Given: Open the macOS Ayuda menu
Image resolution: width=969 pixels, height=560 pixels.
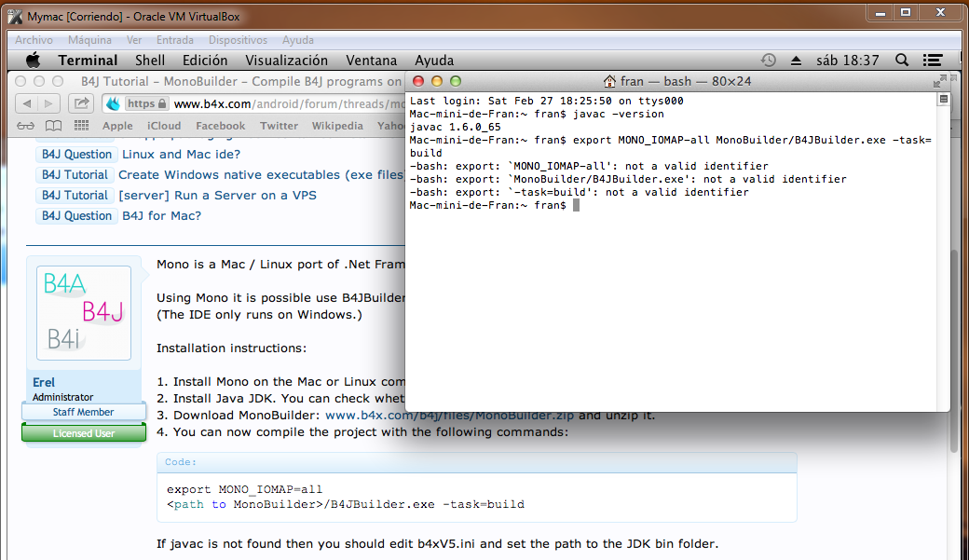Looking at the screenshot, I should point(434,60).
